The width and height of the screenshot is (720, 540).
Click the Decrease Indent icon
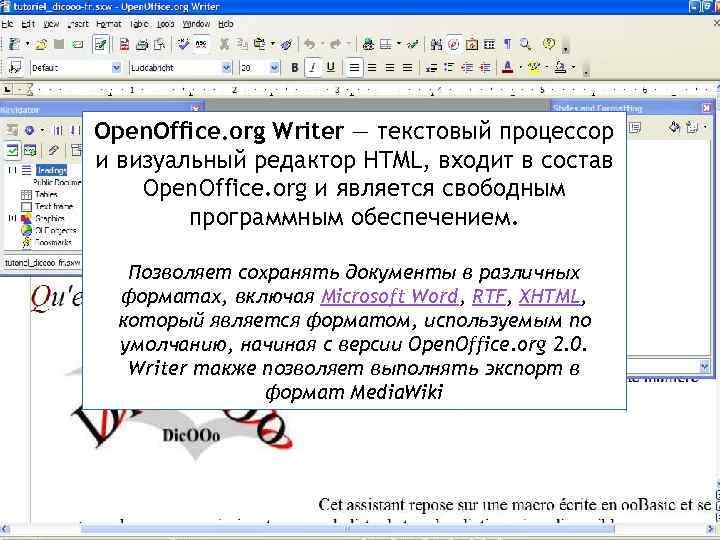467,68
